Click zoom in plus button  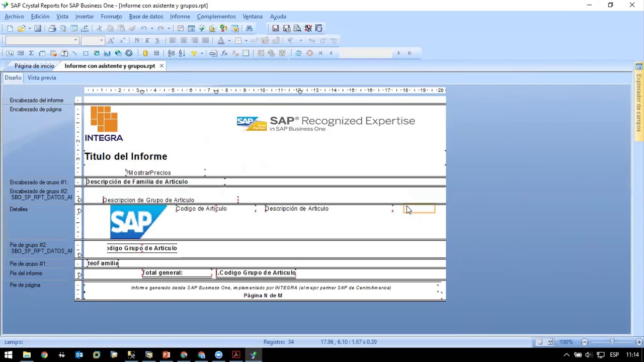pos(639,342)
